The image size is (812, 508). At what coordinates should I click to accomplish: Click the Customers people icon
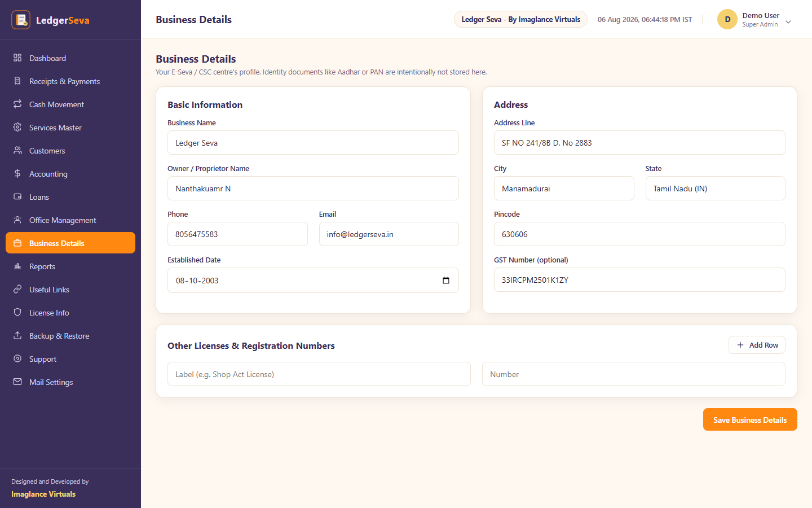point(17,150)
